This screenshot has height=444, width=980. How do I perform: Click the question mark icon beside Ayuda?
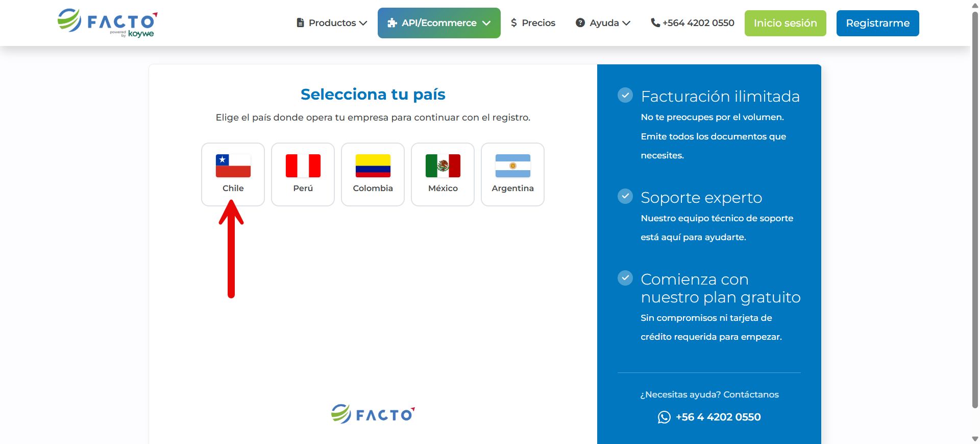[580, 22]
